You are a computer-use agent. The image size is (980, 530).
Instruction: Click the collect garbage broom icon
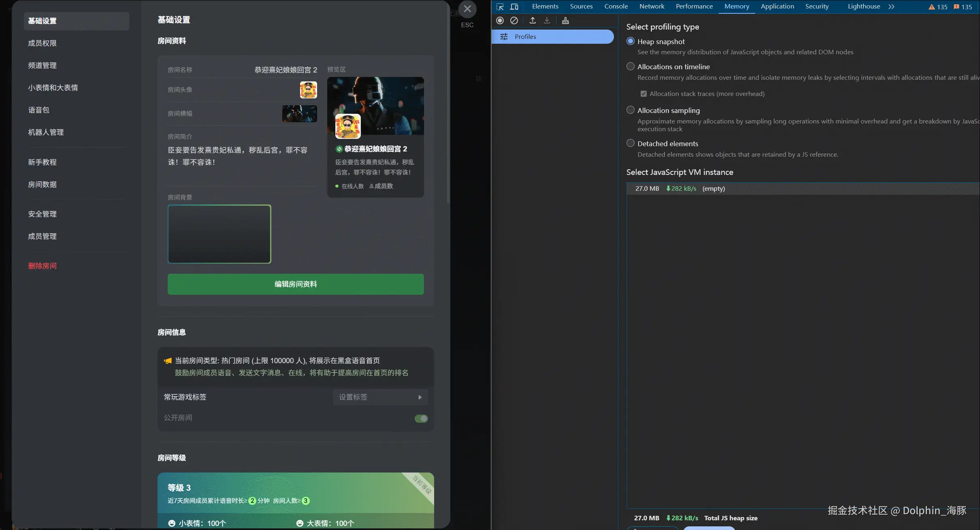click(565, 20)
